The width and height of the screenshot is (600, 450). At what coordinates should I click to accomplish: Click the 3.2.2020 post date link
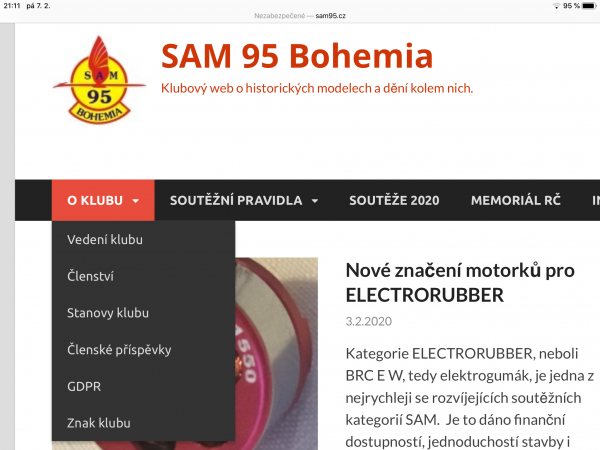[368, 321]
